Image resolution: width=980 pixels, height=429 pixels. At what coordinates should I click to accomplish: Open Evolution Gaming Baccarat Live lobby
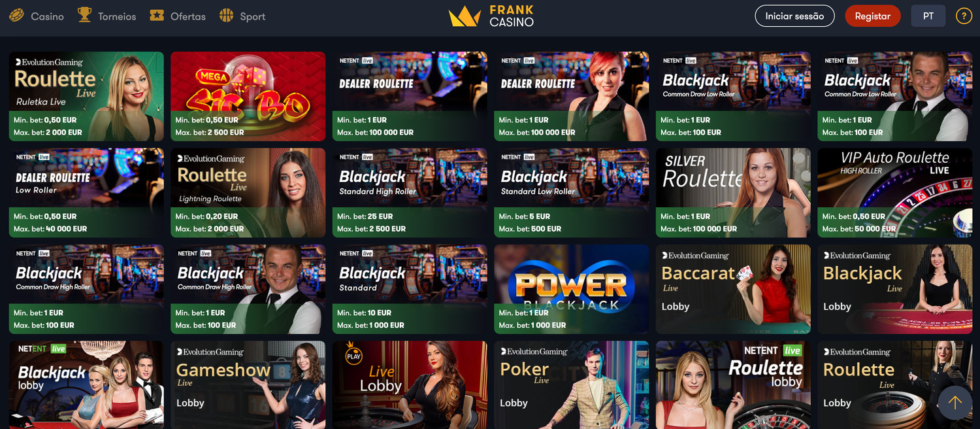(733, 289)
